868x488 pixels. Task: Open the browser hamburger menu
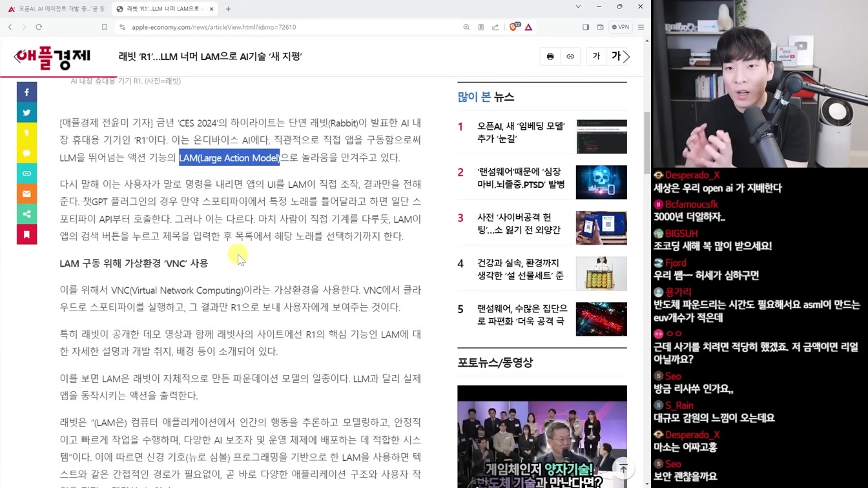(x=641, y=27)
